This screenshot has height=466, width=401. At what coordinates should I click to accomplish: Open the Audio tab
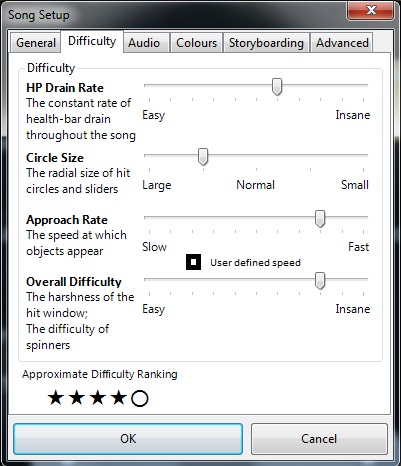point(144,43)
